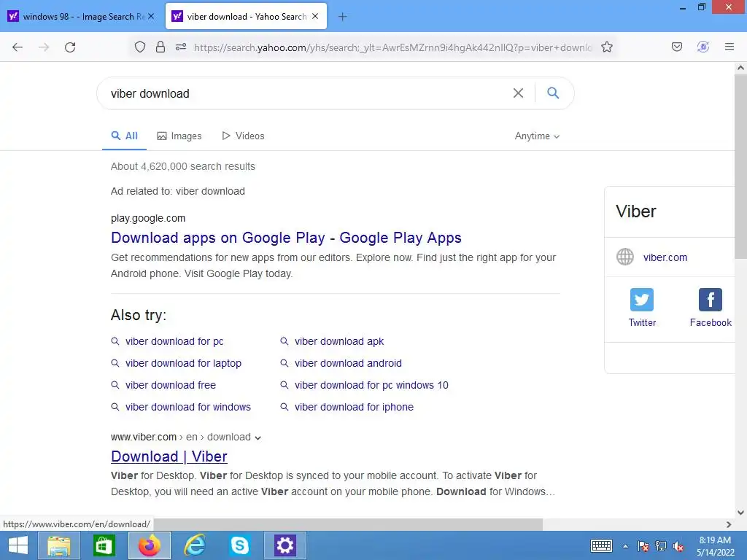Search viber download for windows

click(x=187, y=407)
